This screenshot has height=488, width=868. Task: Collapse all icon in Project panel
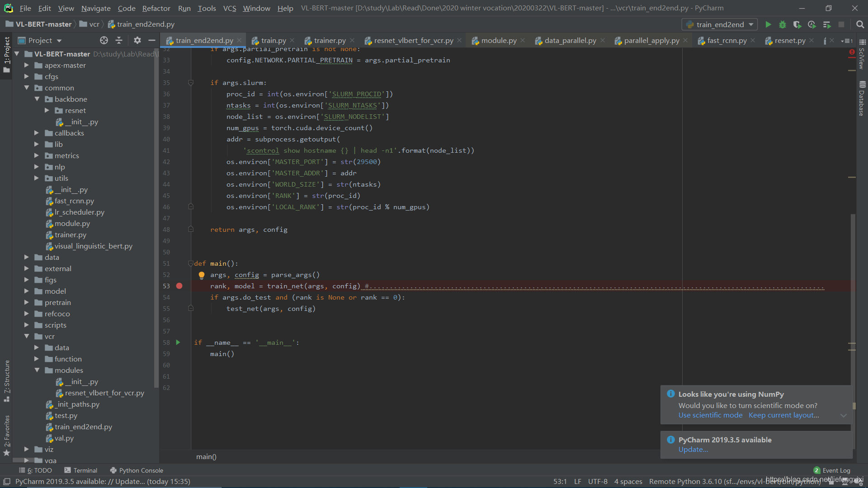click(x=119, y=40)
